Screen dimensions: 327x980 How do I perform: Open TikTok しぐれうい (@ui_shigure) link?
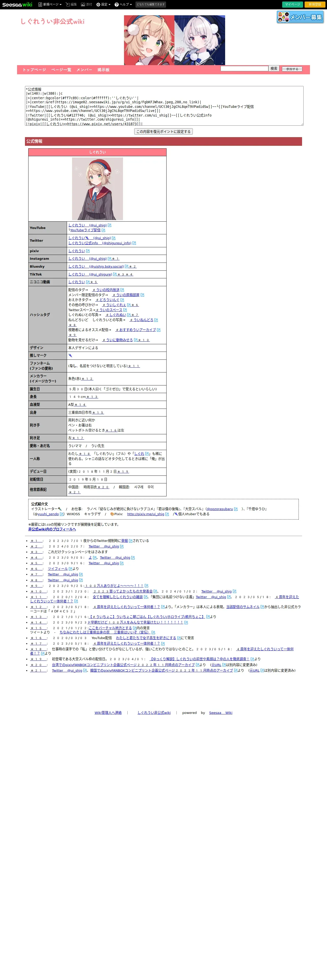click(x=90, y=274)
